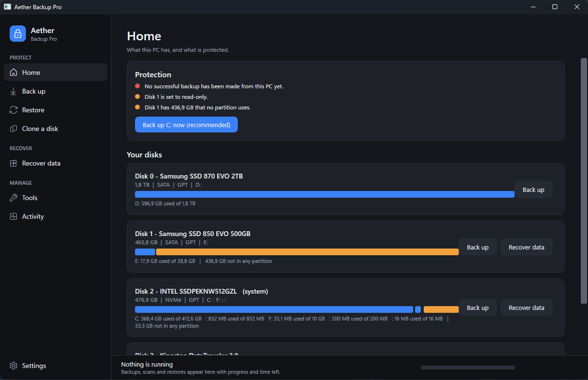Image resolution: width=588 pixels, height=380 pixels.
Task: Open Recover data from sidebar
Action: pos(55,163)
